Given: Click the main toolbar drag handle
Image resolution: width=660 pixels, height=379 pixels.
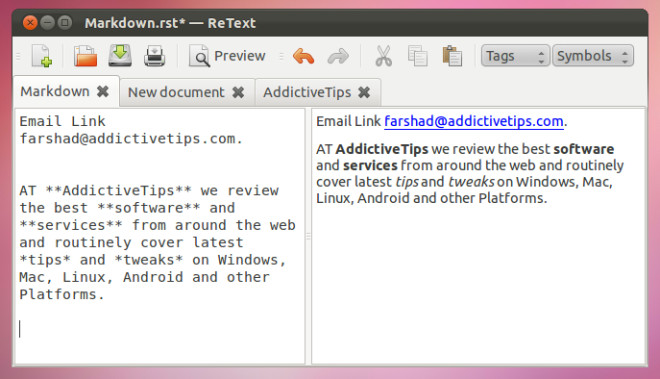Looking at the screenshot, I should click(19, 56).
